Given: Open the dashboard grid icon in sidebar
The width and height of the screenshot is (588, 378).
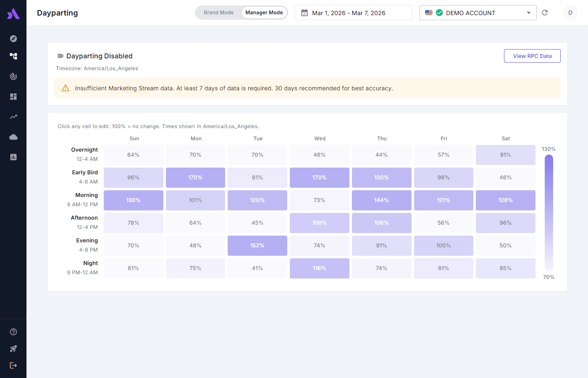Looking at the screenshot, I should click(13, 97).
